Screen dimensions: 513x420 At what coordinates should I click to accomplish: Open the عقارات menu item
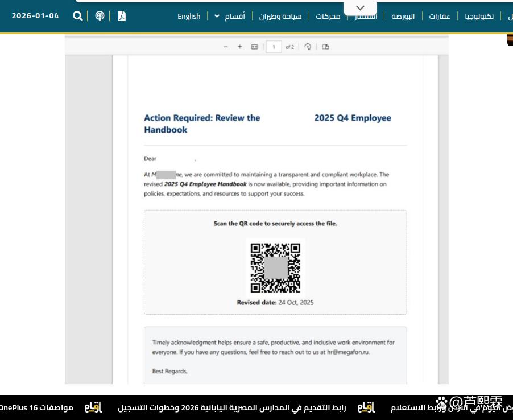(x=440, y=16)
